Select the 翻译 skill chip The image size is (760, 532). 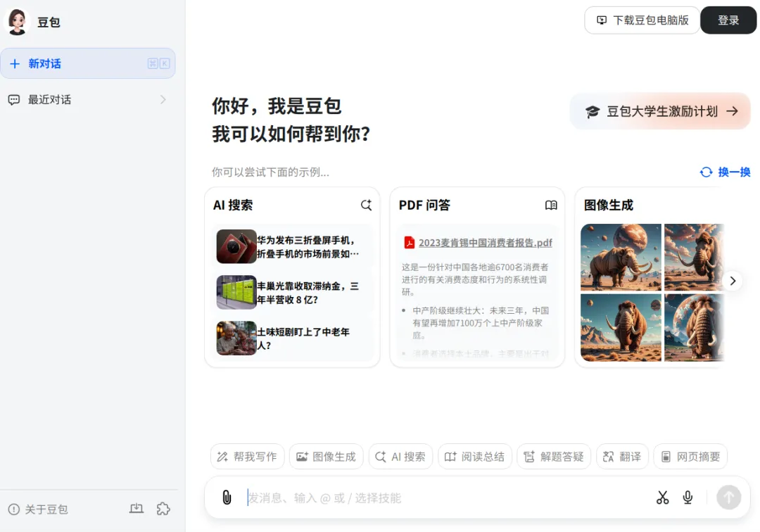pos(622,457)
